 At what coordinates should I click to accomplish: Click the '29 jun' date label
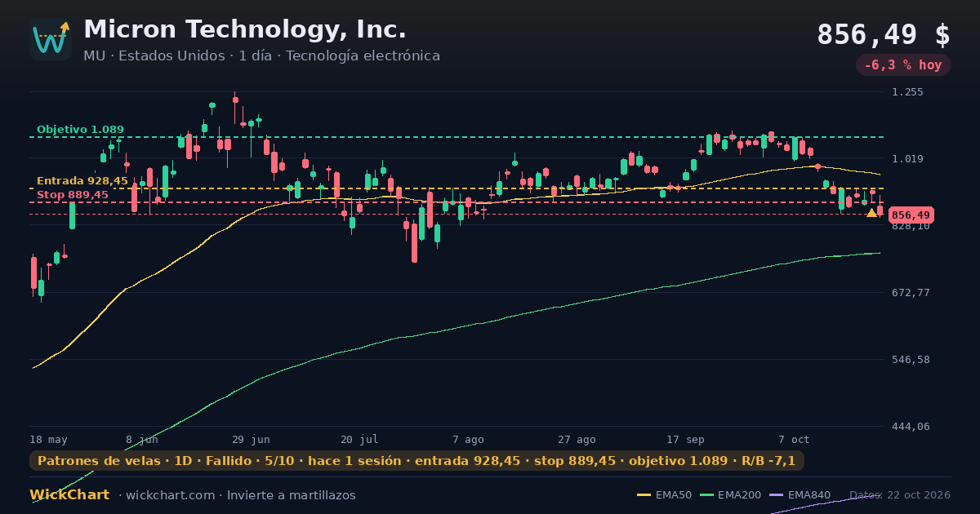pos(251,440)
